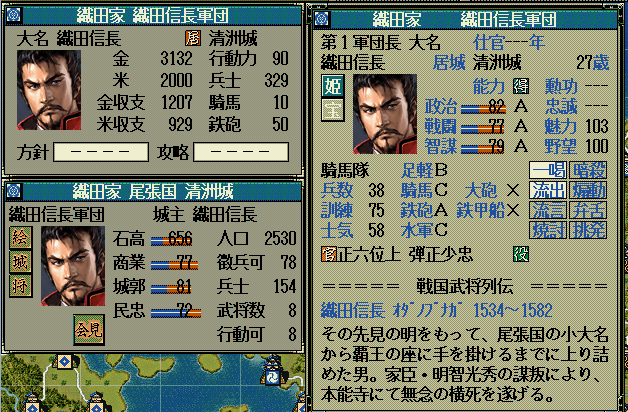Open the 絵 picture icon in castle panel
The height and width of the screenshot is (412, 628).
[x=21, y=238]
